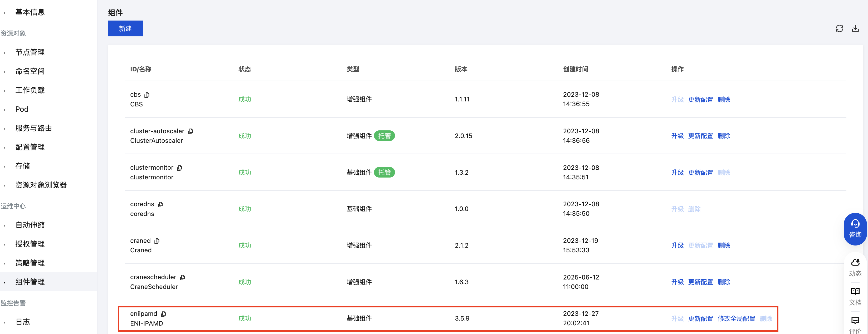Open the 咨询 support chat bubble

pyautogui.click(x=855, y=229)
